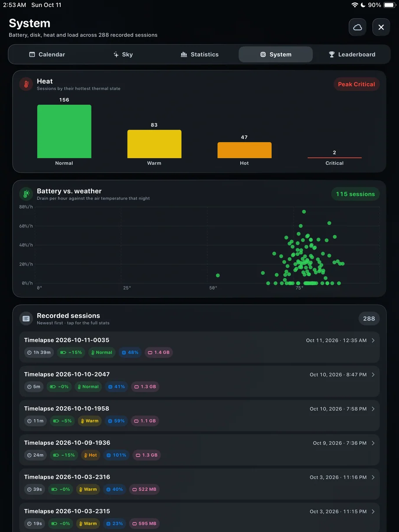The width and height of the screenshot is (399, 532).
Task: Tap the 41% CPU load chip
Action: 117,387
